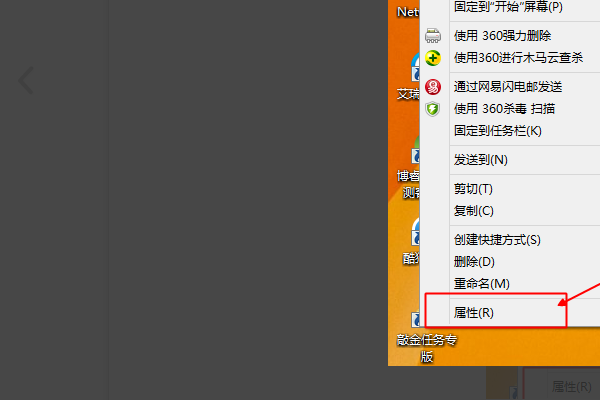Open the 发送到(N) submenu
The height and width of the screenshot is (400, 600).
click(481, 160)
